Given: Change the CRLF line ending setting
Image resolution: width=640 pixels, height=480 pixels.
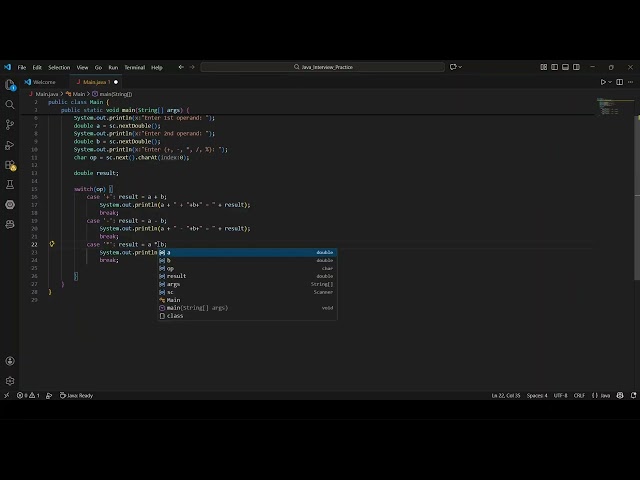Looking at the screenshot, I should (579, 395).
